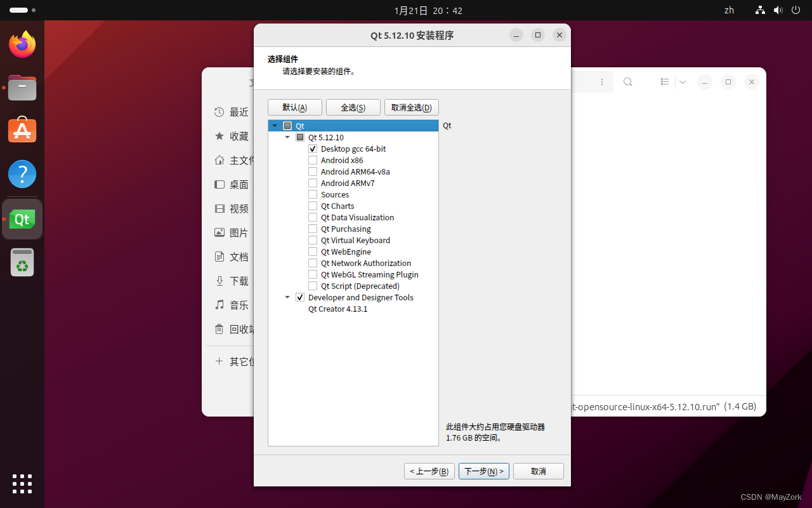Click 取消全选(D) deselect all button
Image resolution: width=812 pixels, height=508 pixels.
click(412, 107)
